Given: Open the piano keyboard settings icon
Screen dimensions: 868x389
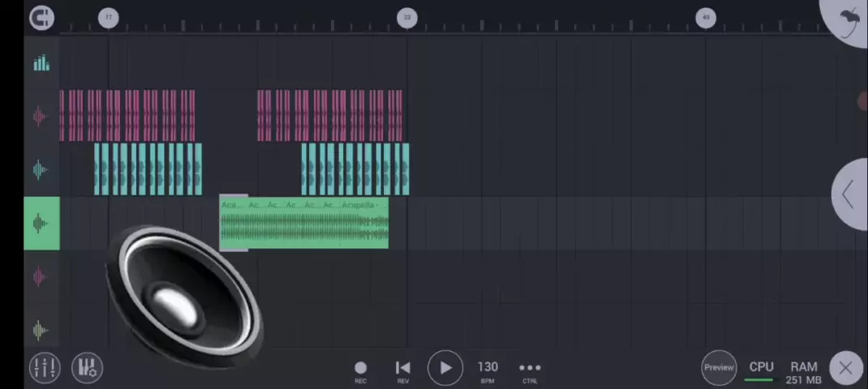Looking at the screenshot, I should pyautogui.click(x=87, y=368).
